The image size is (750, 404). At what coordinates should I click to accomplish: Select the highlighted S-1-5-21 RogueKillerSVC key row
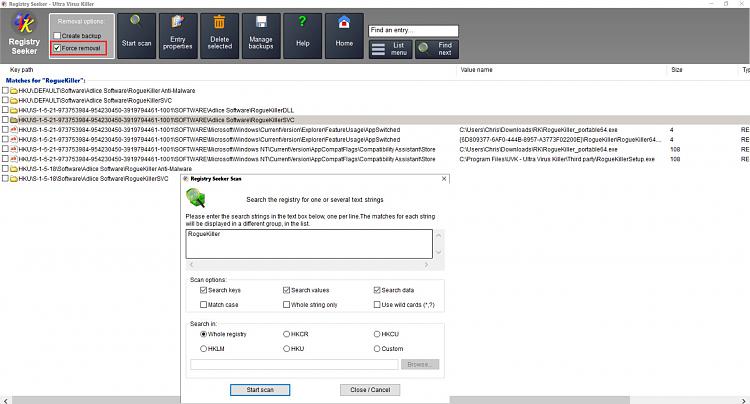point(375,120)
